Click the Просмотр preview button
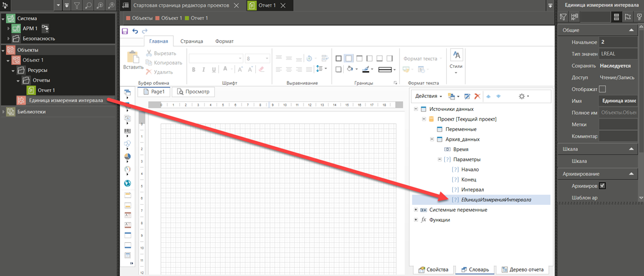 pyautogui.click(x=193, y=92)
